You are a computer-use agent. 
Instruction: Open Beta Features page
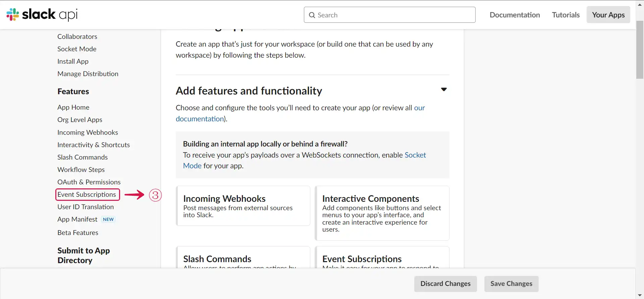coord(77,233)
